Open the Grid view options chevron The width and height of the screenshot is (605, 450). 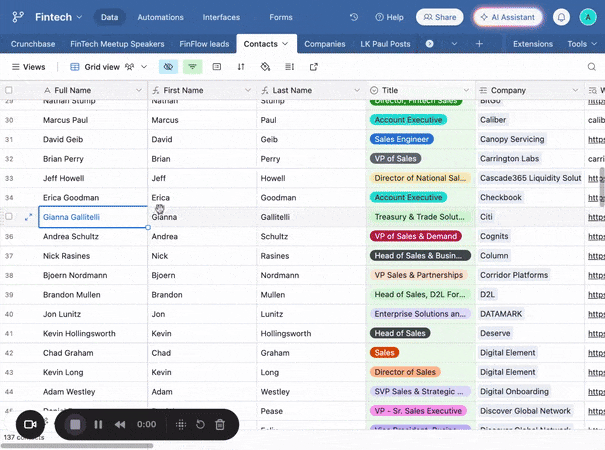(144, 67)
